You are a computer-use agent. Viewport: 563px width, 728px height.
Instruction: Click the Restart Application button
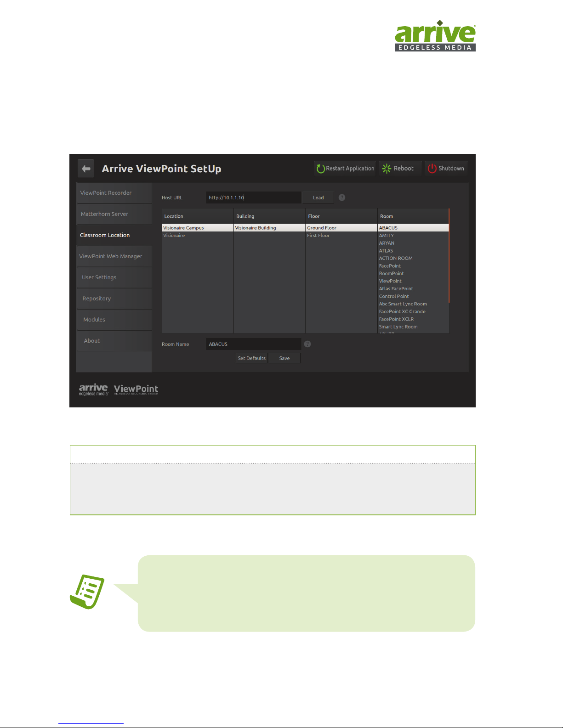pos(345,169)
